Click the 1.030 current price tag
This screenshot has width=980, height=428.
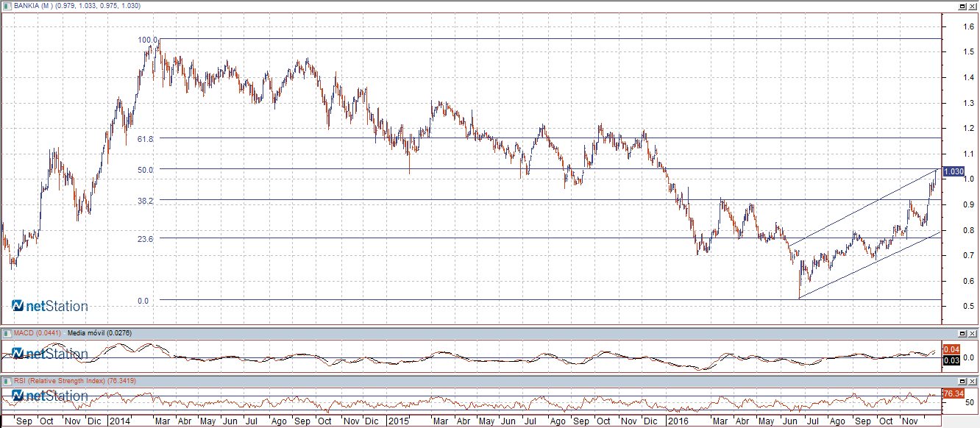pyautogui.click(x=953, y=171)
